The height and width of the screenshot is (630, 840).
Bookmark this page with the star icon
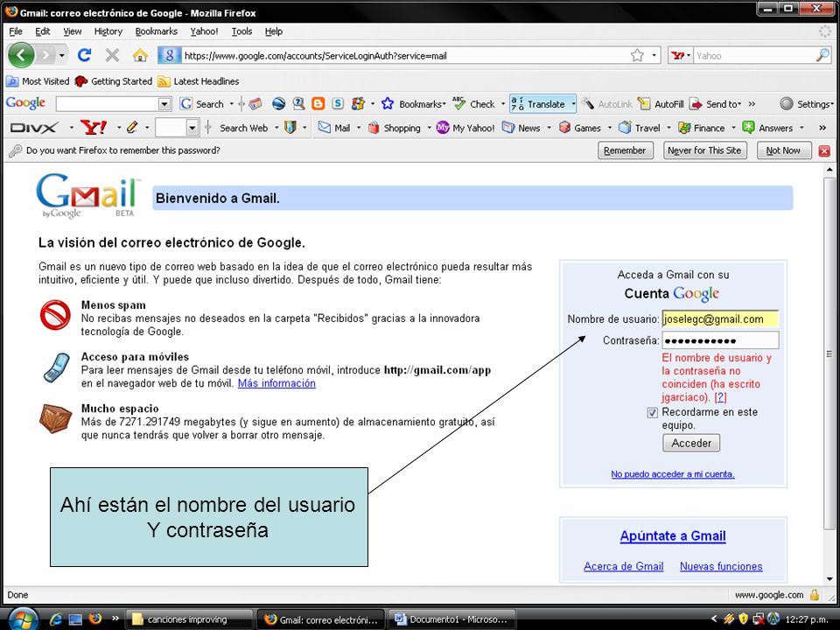637,55
